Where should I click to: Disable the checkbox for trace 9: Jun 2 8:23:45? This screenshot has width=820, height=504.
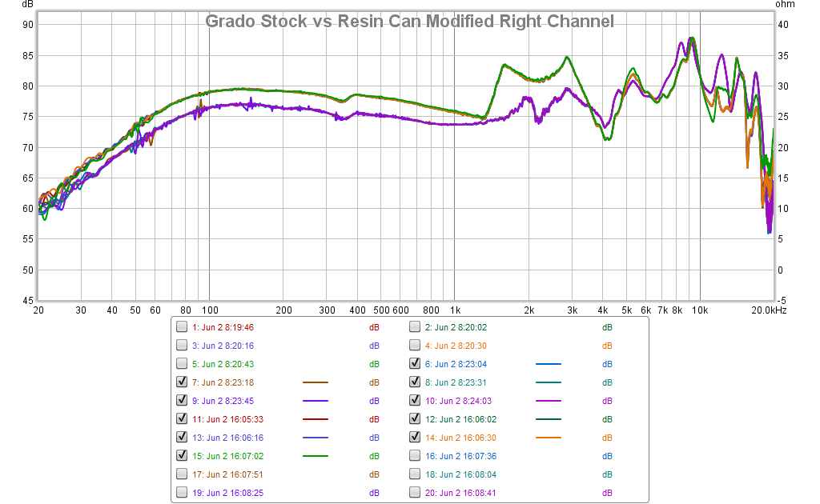182,400
